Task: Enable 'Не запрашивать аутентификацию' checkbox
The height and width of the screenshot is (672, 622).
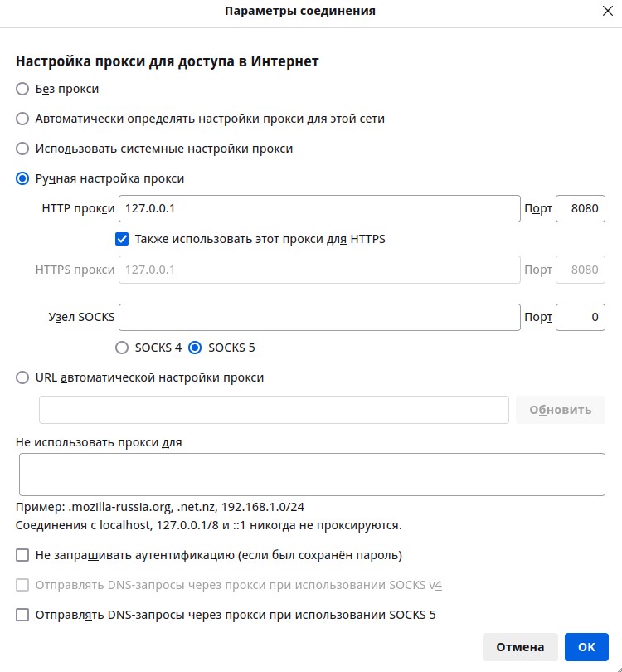Action: 22,555
